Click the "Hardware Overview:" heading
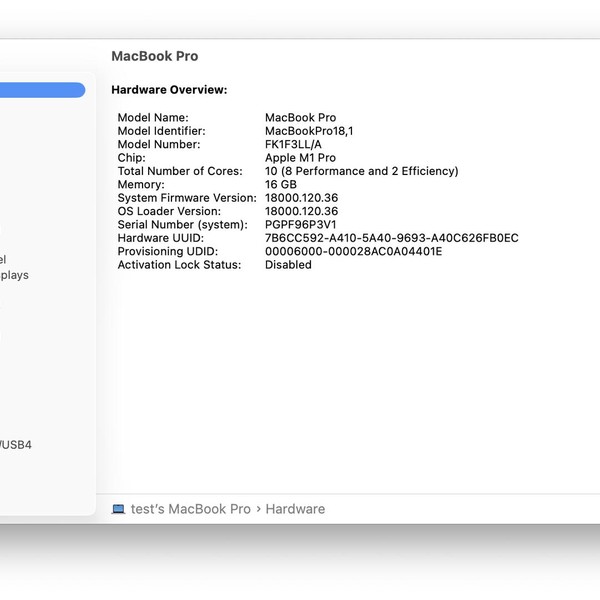 pos(169,90)
